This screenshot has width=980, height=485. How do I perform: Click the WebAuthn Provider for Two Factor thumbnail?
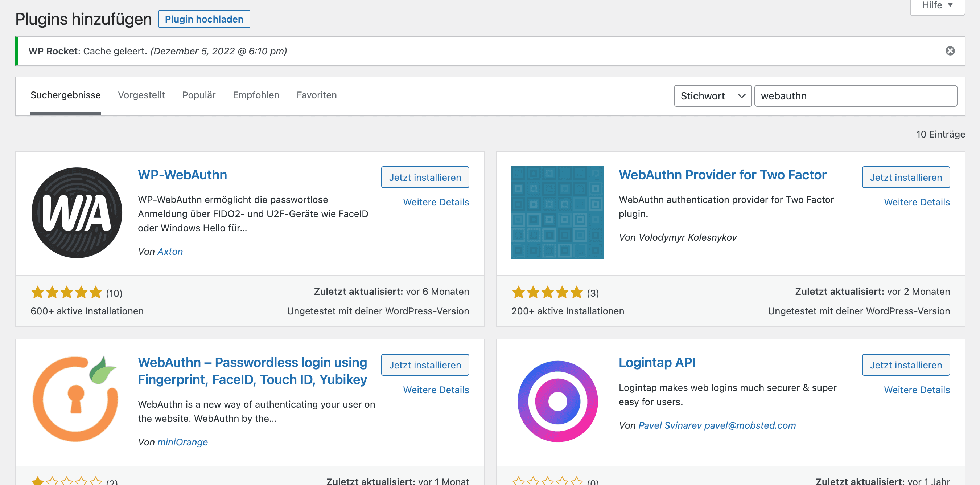[557, 212]
